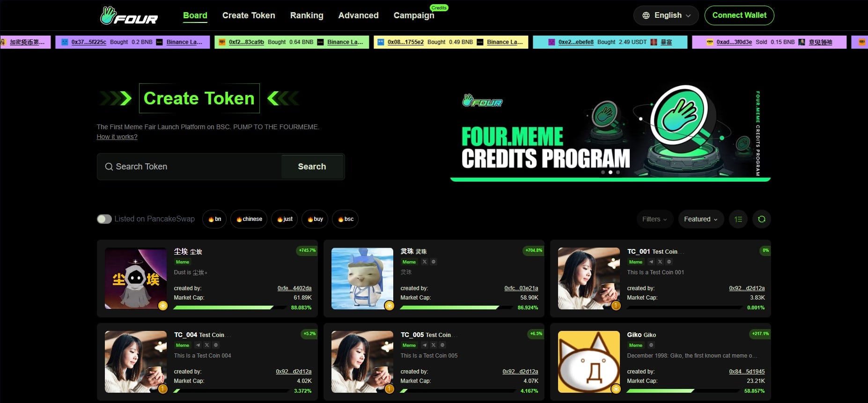Open Telegram icon on TC_005 card
The height and width of the screenshot is (403, 868).
tap(425, 345)
